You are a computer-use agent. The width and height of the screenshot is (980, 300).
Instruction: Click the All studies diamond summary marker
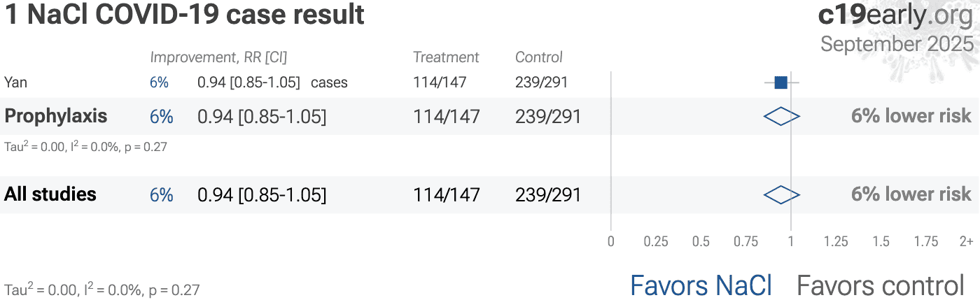[x=781, y=195]
